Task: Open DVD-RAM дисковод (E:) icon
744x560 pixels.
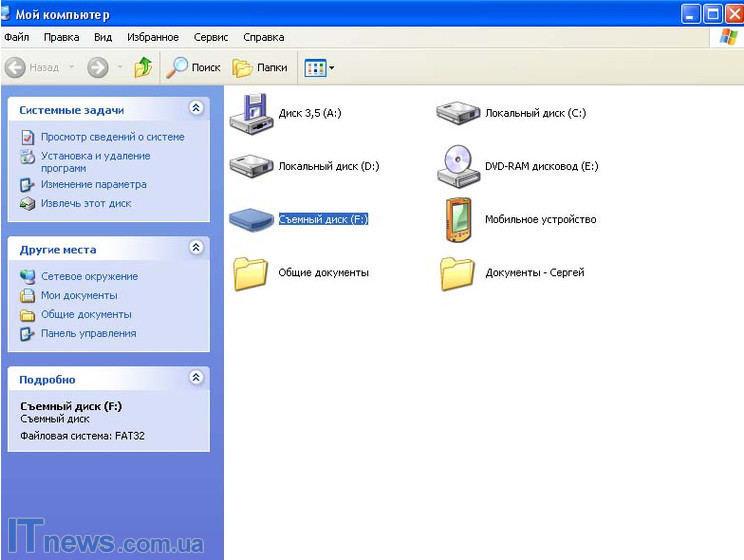Action: (459, 166)
